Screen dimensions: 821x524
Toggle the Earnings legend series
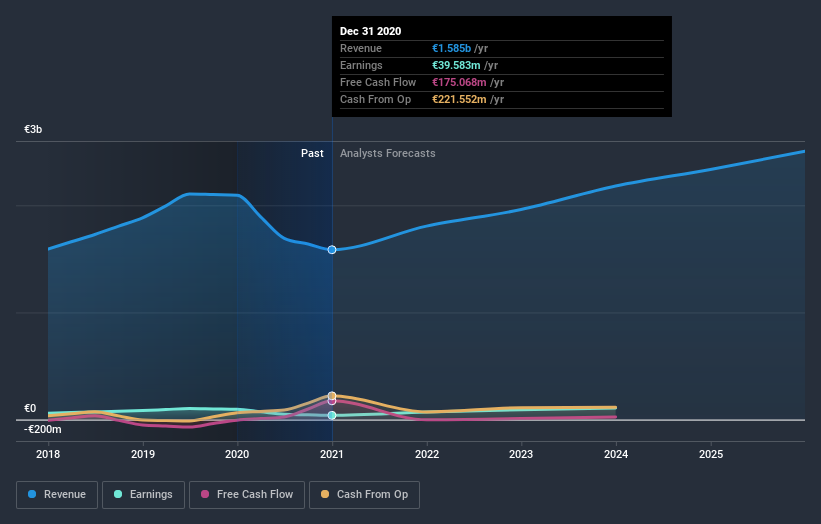[143, 495]
